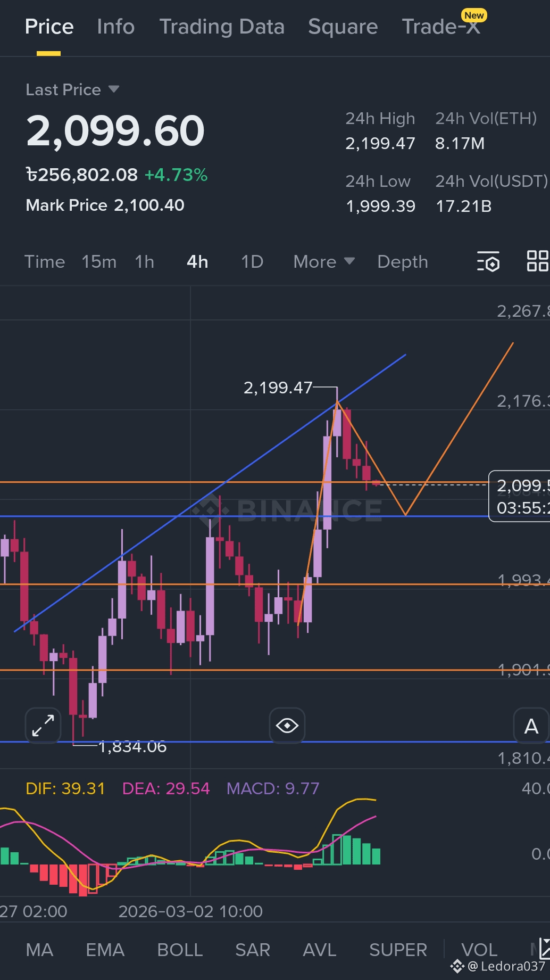
Task: Expand the chart to fullscreen
Action: point(43,726)
